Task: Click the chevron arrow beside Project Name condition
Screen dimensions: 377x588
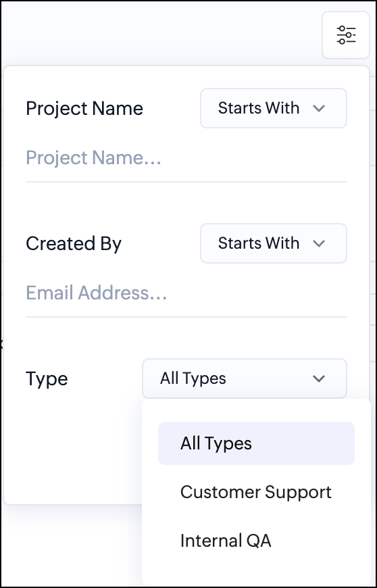Action: coord(319,108)
